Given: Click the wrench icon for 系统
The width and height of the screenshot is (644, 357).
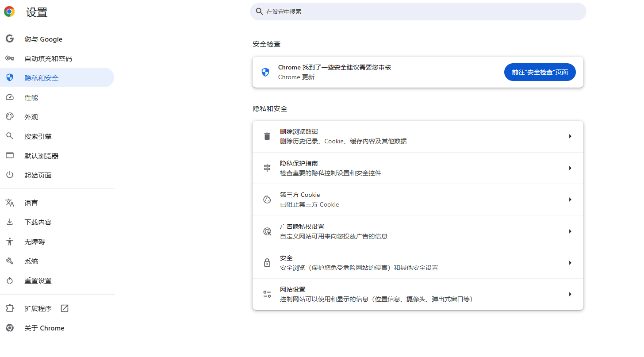Looking at the screenshot, I should coord(10,261).
